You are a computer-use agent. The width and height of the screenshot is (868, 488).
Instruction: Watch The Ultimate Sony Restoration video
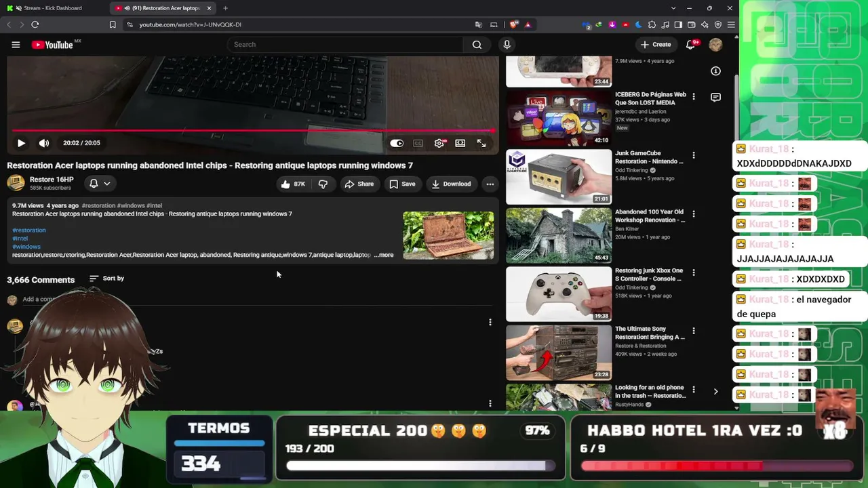pyautogui.click(x=559, y=352)
